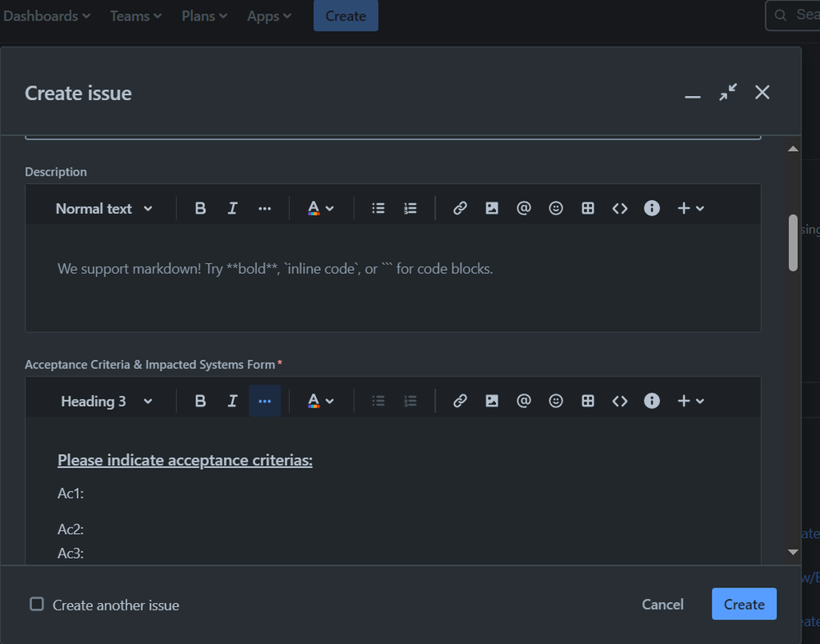
Task: Insert link in Acceptance Criteria editor
Action: point(460,401)
